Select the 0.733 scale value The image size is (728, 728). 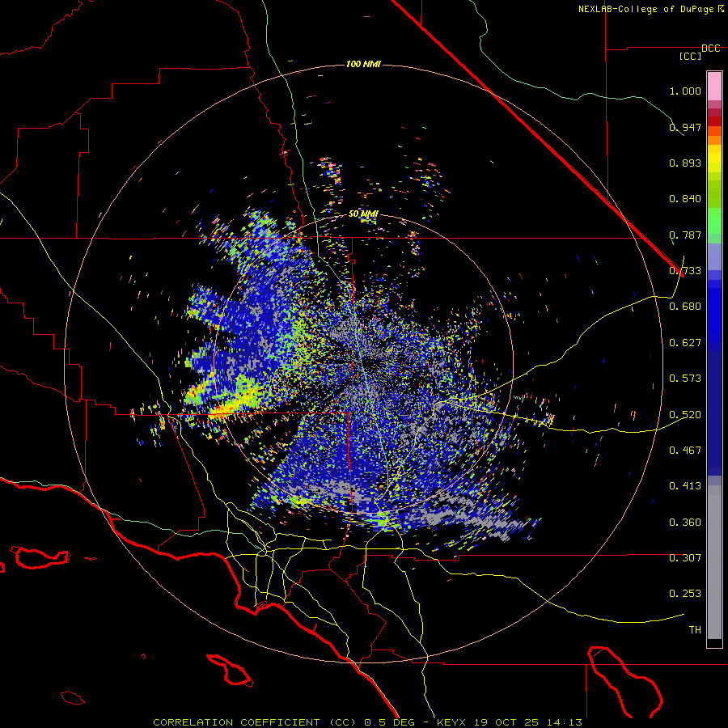[x=685, y=271]
